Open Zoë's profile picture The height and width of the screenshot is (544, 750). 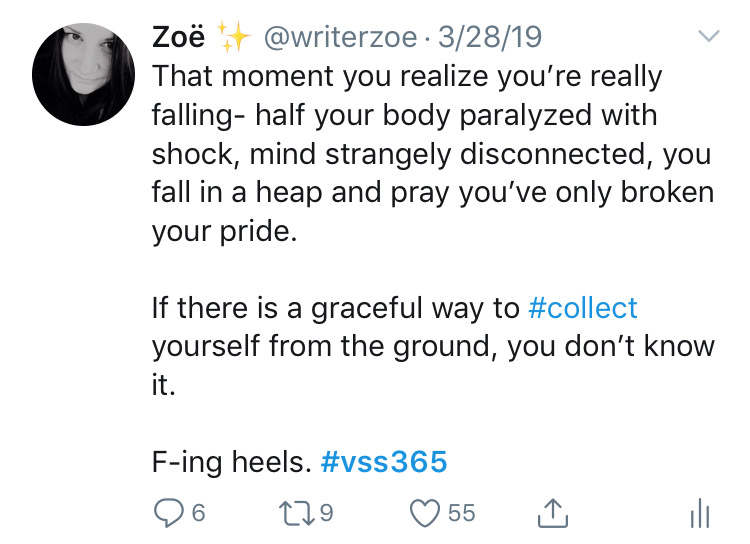[x=84, y=75]
